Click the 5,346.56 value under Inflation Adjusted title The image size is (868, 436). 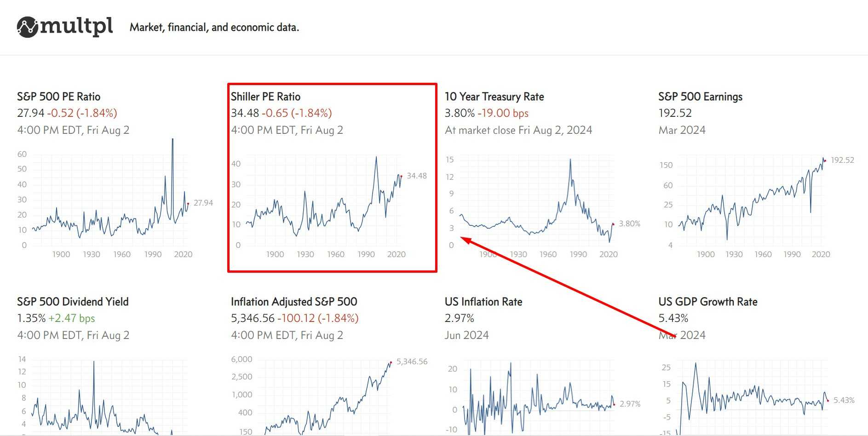253,318
